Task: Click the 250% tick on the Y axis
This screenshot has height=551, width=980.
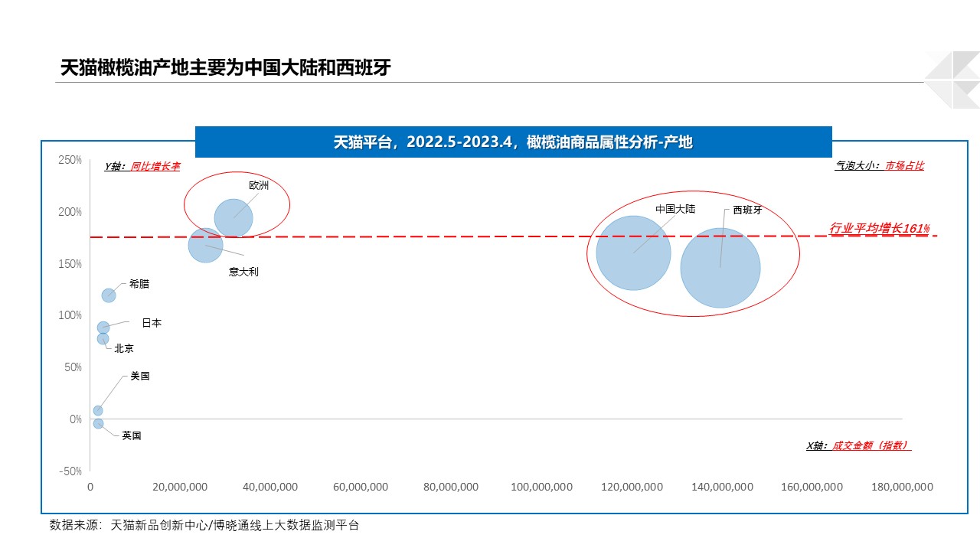Action: (70, 160)
